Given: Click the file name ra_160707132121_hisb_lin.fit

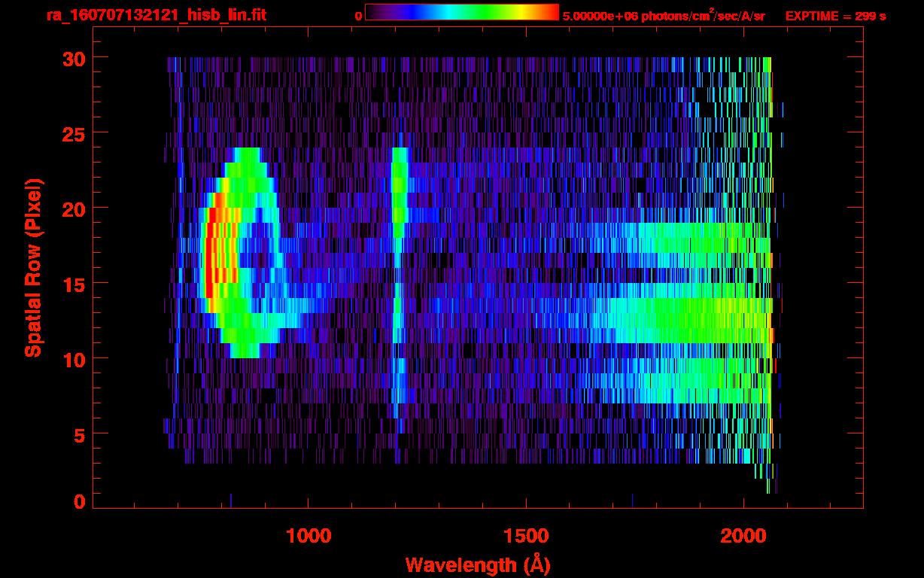Looking at the screenshot, I should [x=156, y=15].
